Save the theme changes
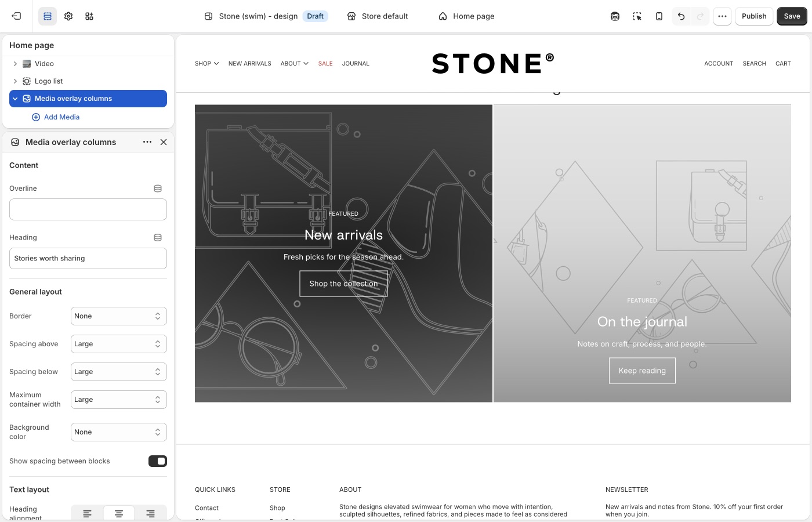The height and width of the screenshot is (522, 812). click(792, 16)
